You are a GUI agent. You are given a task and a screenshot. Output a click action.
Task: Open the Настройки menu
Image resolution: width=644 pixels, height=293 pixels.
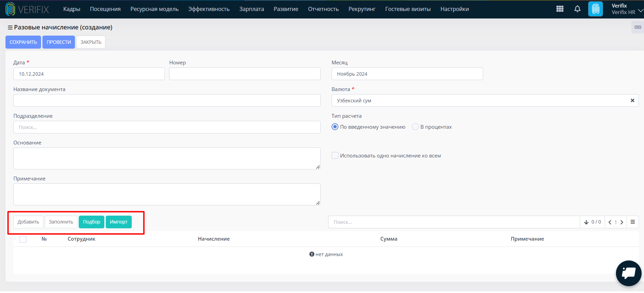coord(455,9)
